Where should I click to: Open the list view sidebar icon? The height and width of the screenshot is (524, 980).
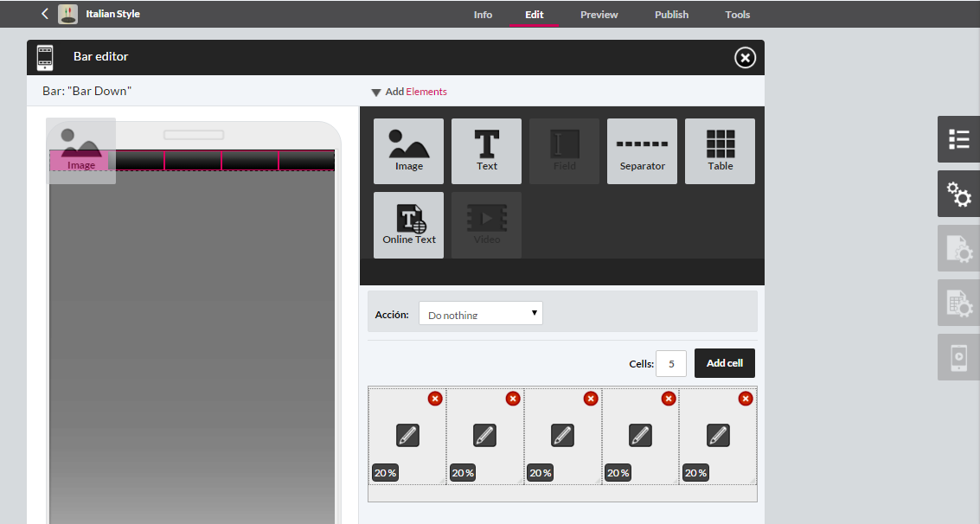(958, 139)
